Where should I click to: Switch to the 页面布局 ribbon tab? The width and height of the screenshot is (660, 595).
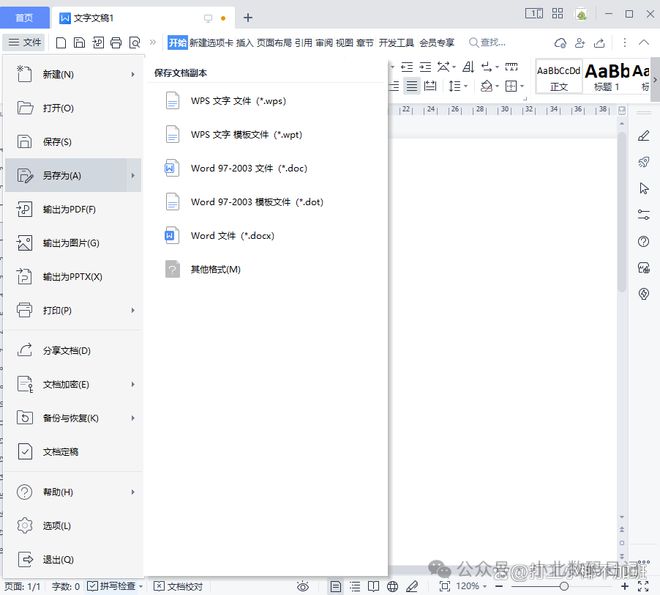pos(274,42)
